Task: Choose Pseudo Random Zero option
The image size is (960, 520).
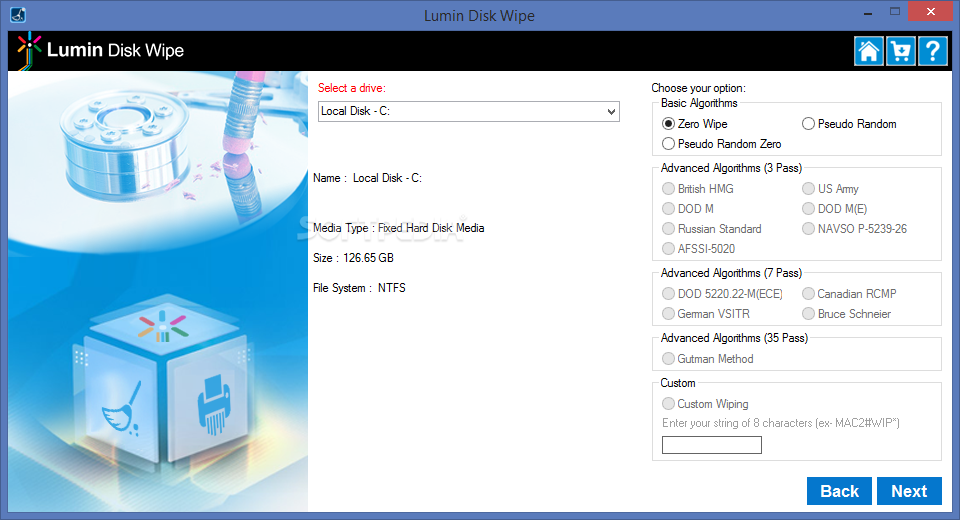Action: click(x=722, y=144)
